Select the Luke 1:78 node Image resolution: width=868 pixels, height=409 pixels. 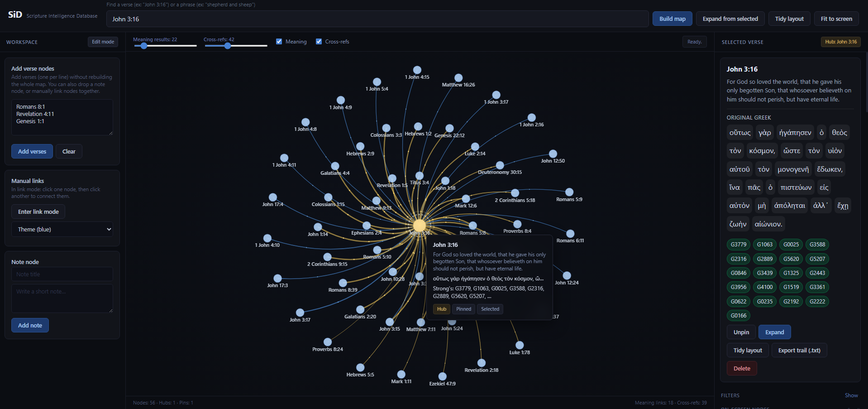pos(520,345)
